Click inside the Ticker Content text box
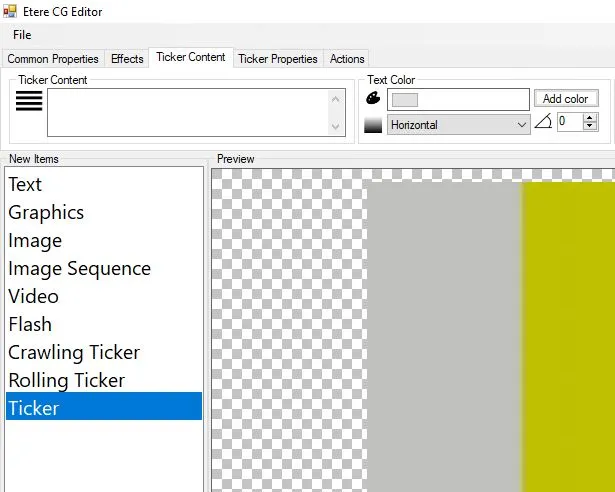Screen dimensions: 615x492 (188, 112)
